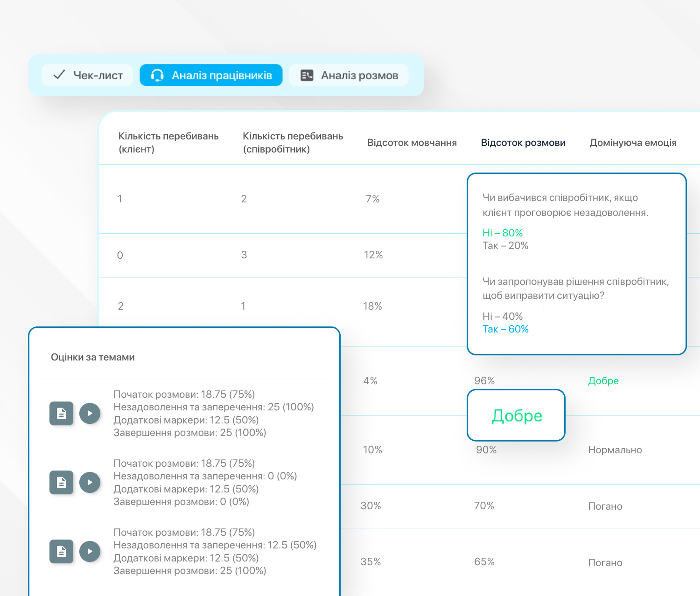Select the Аналіз працівників tab
Screen dimensions: 700x596
[x=211, y=75]
